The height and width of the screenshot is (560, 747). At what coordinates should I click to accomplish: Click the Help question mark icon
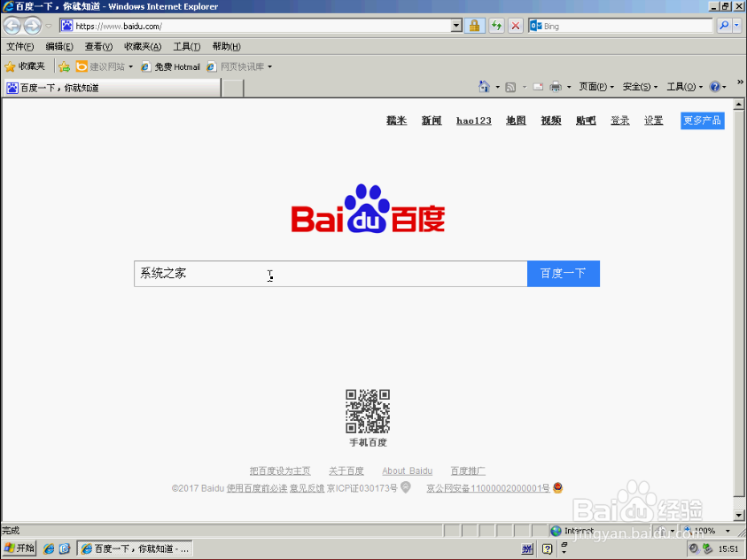click(714, 87)
